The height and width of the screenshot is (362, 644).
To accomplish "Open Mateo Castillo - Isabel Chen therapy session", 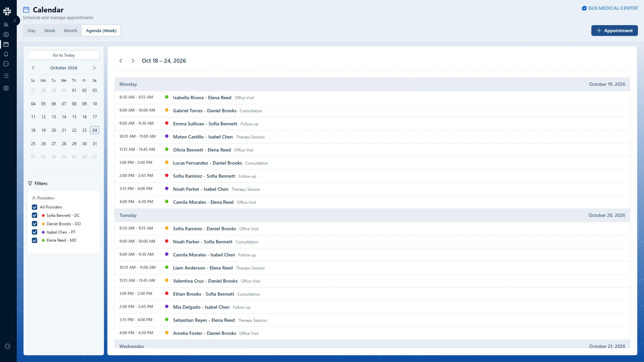I will point(372,137).
